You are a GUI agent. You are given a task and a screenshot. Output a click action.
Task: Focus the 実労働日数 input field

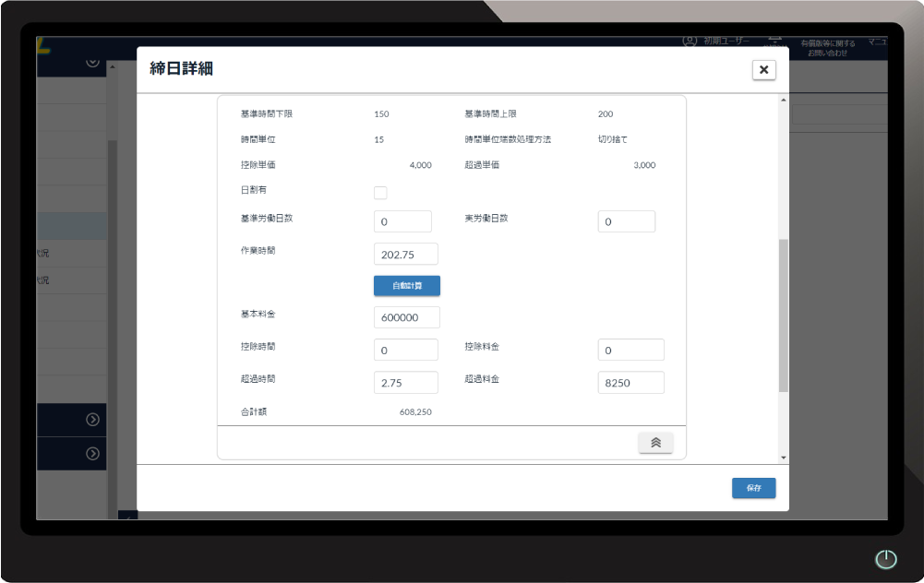click(626, 221)
